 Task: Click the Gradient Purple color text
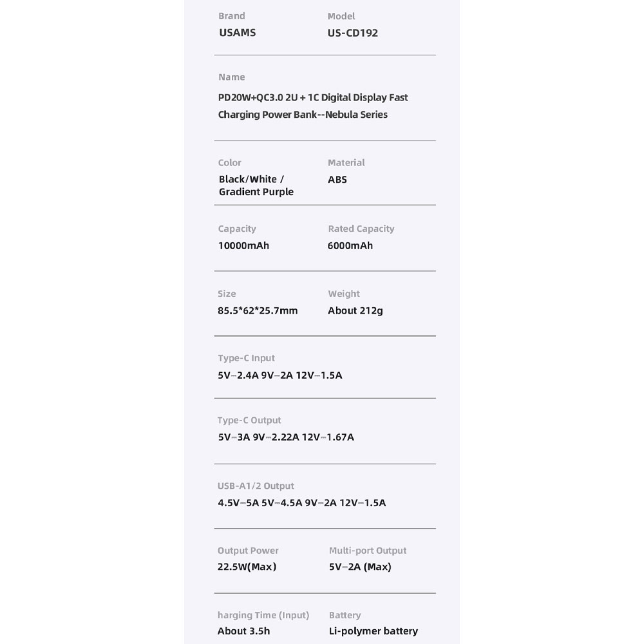256,192
